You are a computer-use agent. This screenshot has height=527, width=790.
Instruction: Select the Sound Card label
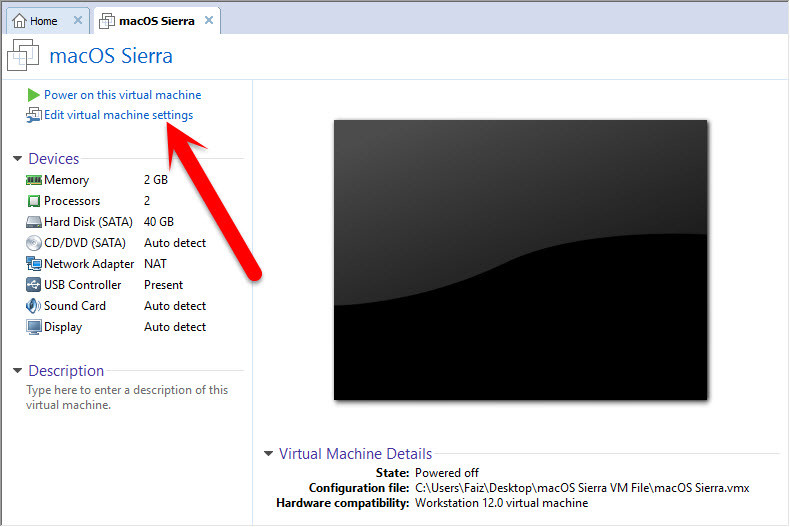pyautogui.click(x=75, y=306)
